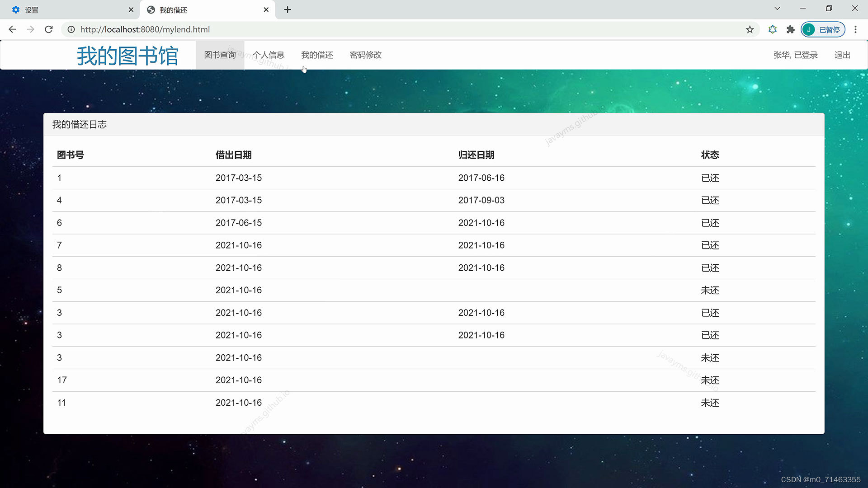This screenshot has width=868, height=488.
Task: Click green extension icon beside star
Action: coord(773,29)
